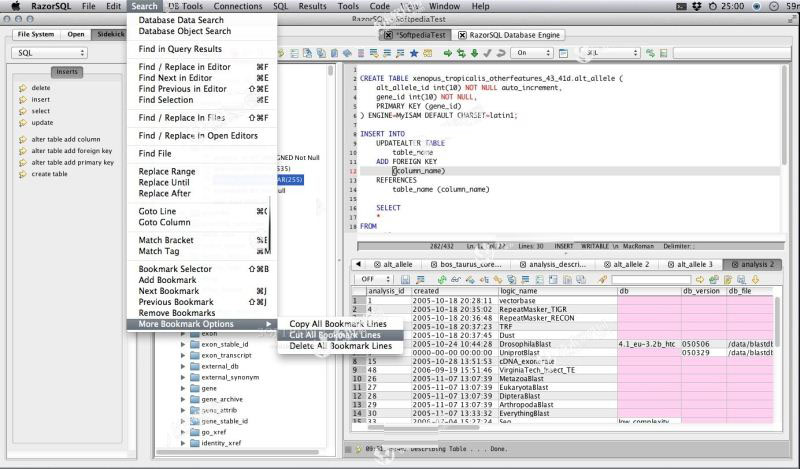
Task: Click the orange right-arrow icon beside results search field
Action: 699,280
